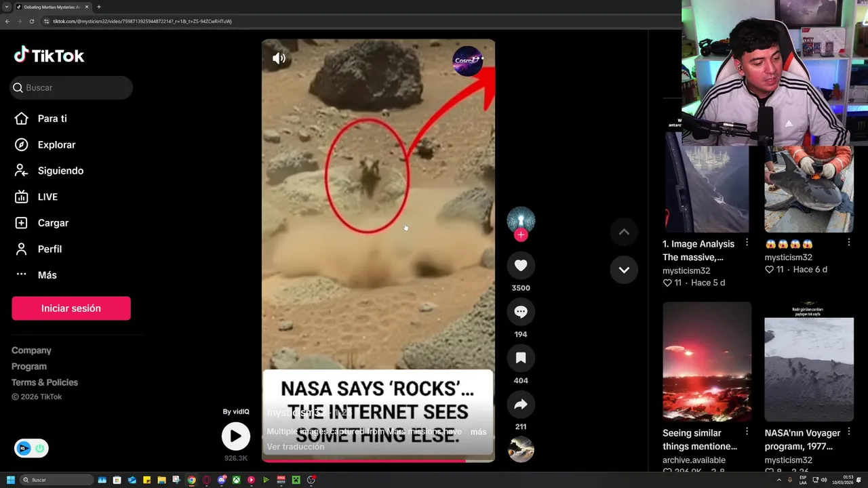Open the spinning sound disc at bottom

pos(521,449)
